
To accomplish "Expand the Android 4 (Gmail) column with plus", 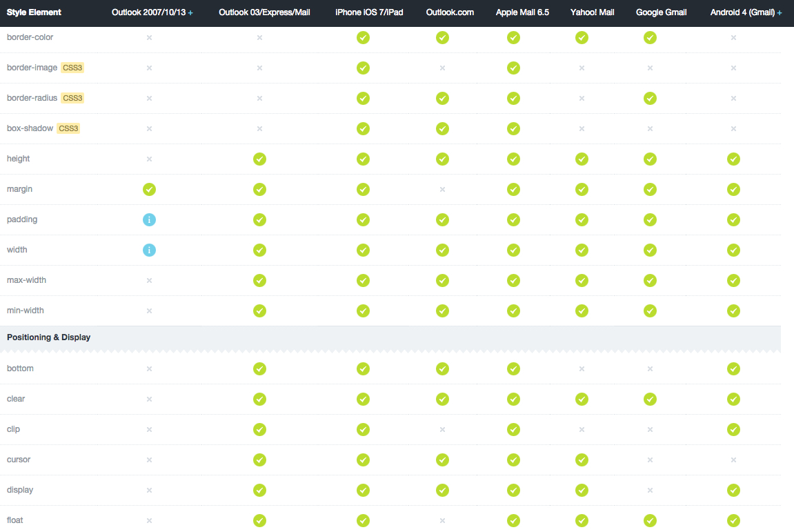I will (x=780, y=12).
